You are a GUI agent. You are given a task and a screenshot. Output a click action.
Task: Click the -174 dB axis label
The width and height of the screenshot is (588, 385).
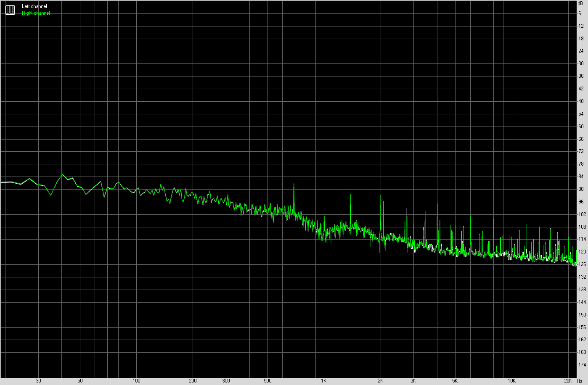point(582,364)
